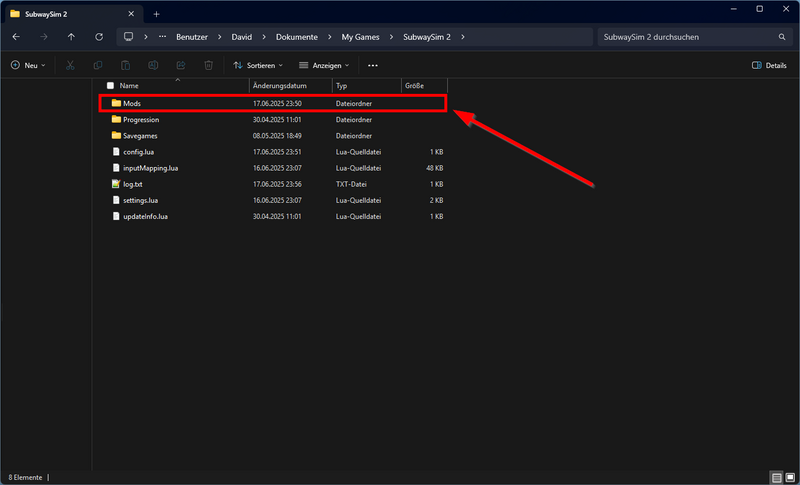Viewport: 800px width, 485px height.
Task: Open the Sortieren dropdown
Action: tap(258, 65)
